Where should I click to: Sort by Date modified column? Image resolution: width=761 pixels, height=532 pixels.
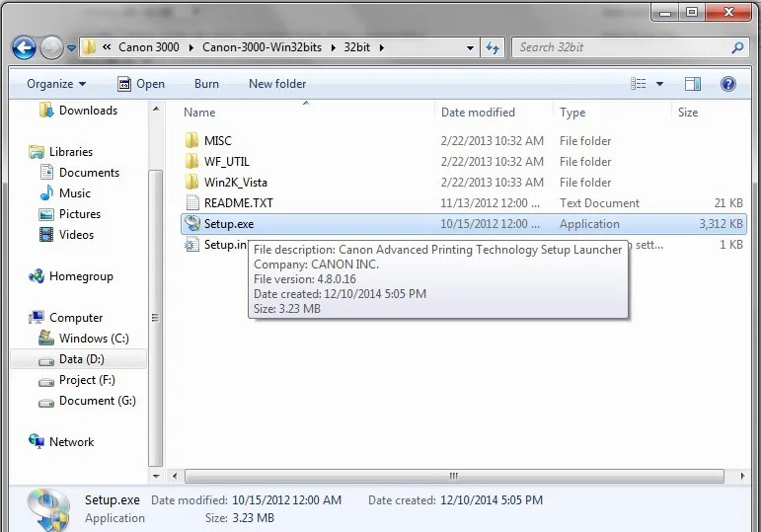click(478, 113)
